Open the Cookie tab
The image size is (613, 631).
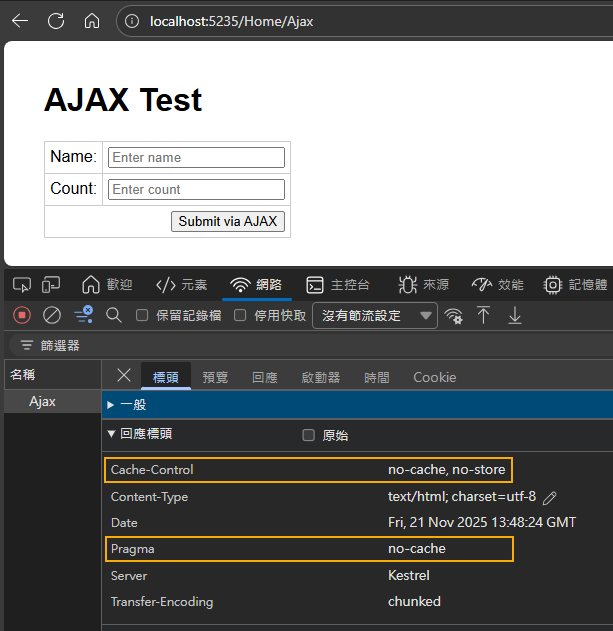[x=434, y=377]
